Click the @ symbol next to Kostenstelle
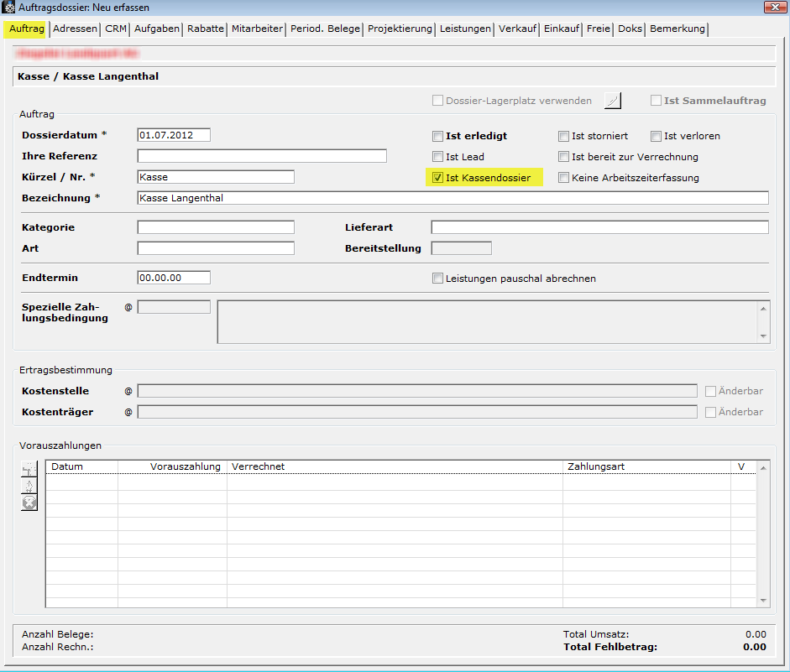The width and height of the screenshot is (790, 672). click(x=128, y=391)
